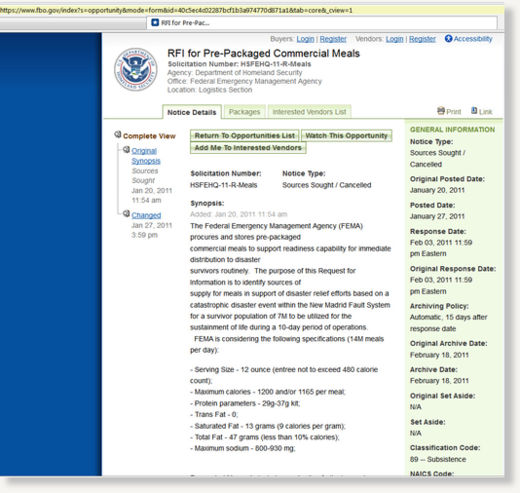
Task: Click the Print printer icon
Action: coord(441,111)
